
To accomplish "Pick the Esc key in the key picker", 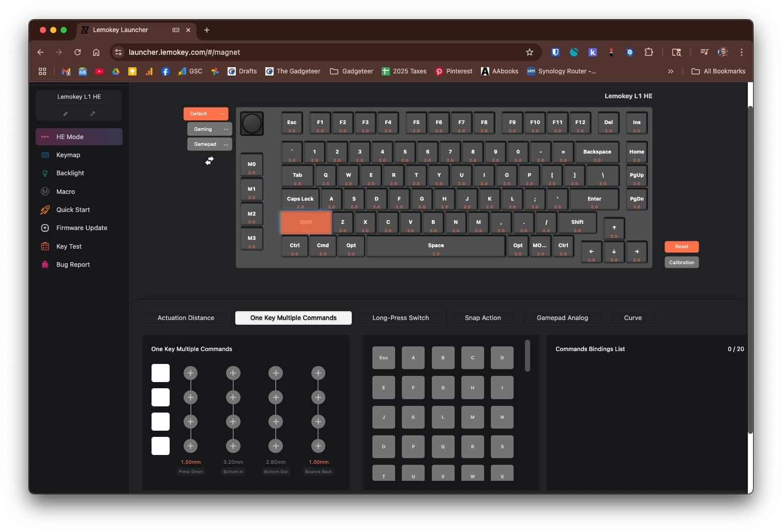I will coord(383,358).
